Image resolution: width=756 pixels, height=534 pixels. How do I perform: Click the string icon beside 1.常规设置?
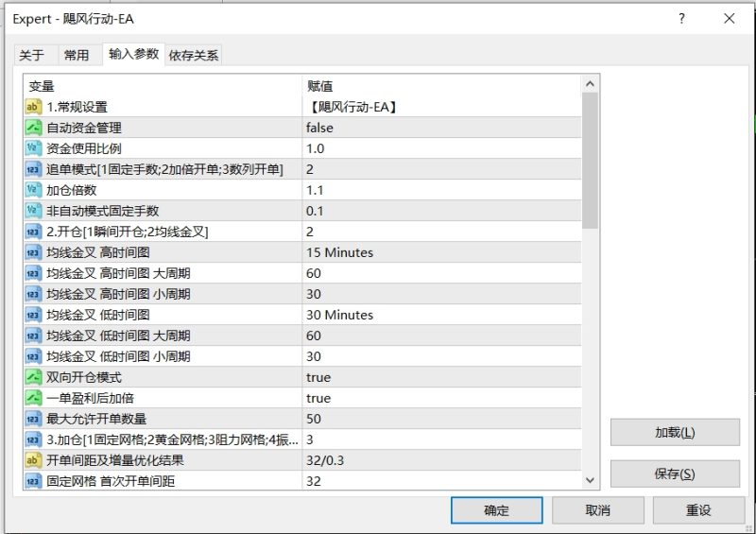[x=33, y=107]
